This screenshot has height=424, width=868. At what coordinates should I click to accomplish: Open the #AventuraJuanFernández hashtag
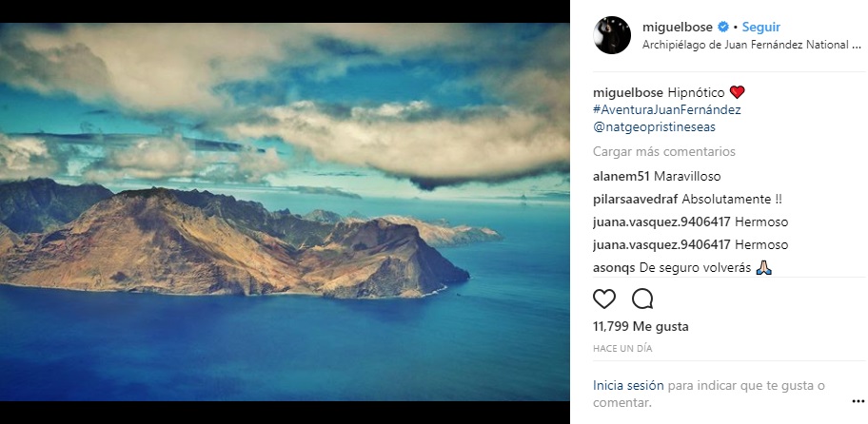tap(666, 109)
